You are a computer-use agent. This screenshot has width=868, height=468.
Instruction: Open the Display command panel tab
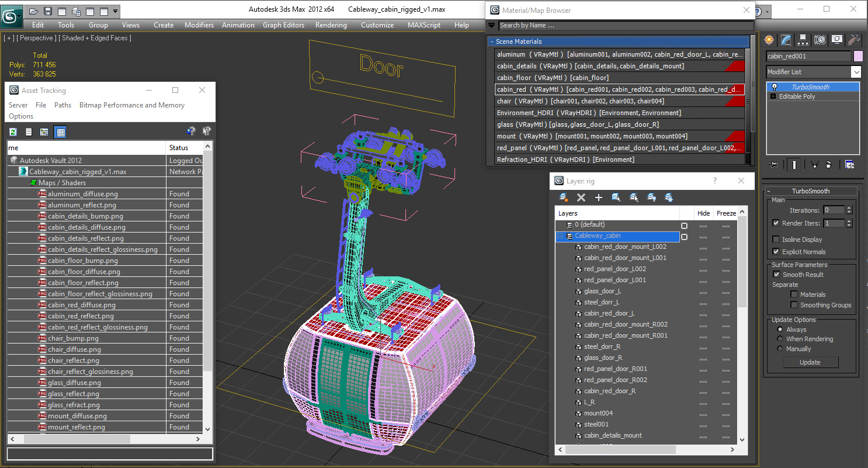[x=837, y=40]
